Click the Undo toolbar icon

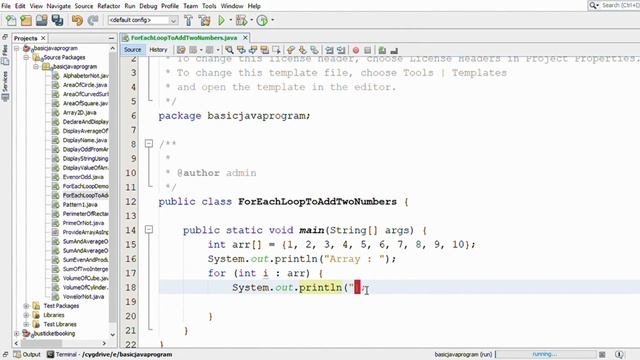77,20
